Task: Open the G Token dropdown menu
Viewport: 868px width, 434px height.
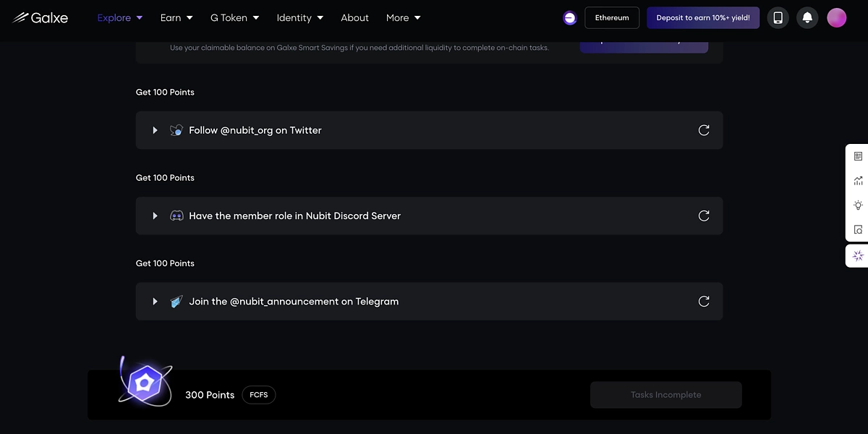Action: [234, 17]
